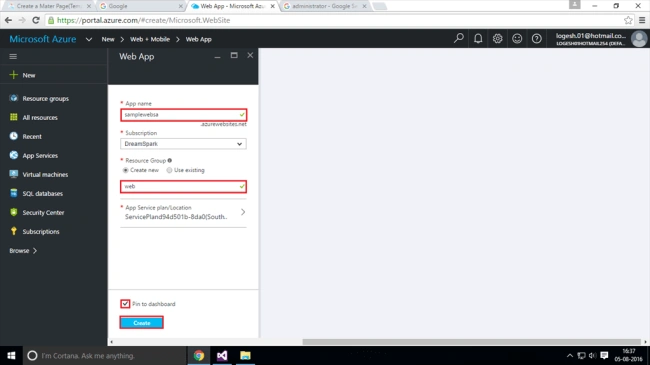Open Resource groups in sidebar
Image resolution: width=650 pixels, height=365 pixels.
46,98
